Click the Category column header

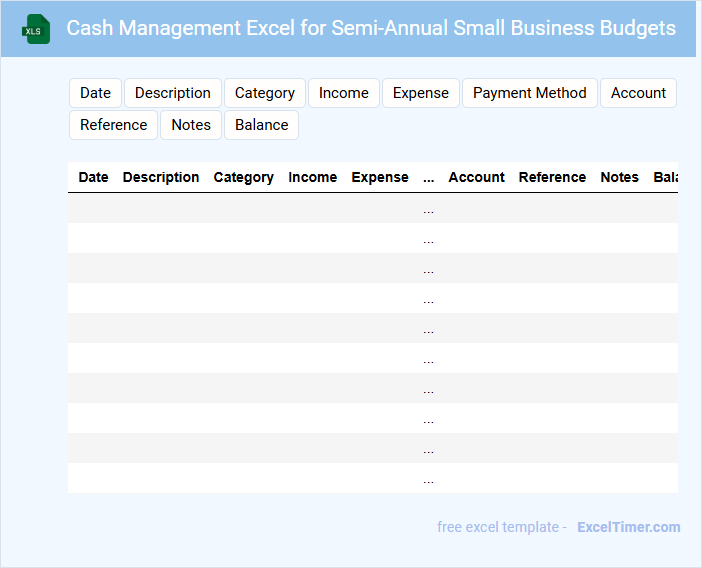pos(243,177)
